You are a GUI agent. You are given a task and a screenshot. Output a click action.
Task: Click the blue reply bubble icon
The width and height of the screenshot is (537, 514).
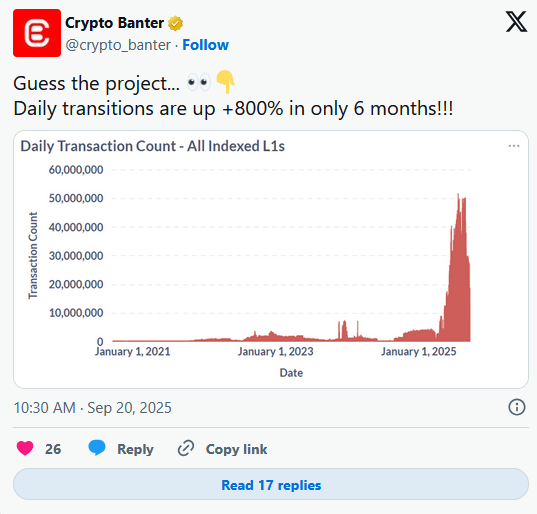coord(97,448)
